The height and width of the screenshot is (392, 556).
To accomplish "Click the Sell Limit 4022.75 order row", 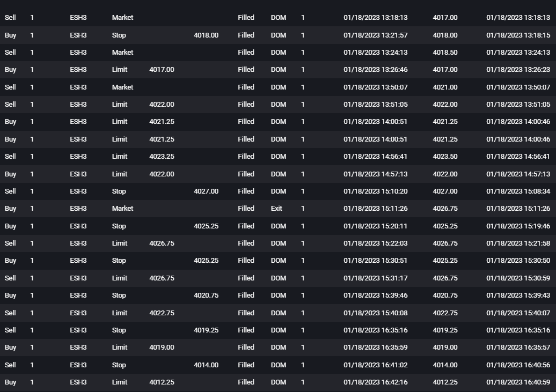I will tap(278, 313).
